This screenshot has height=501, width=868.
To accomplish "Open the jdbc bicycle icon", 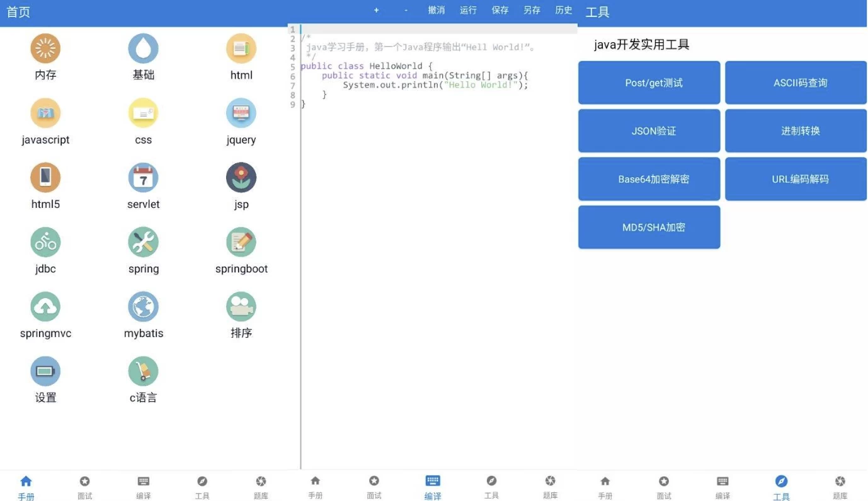I will (45, 243).
